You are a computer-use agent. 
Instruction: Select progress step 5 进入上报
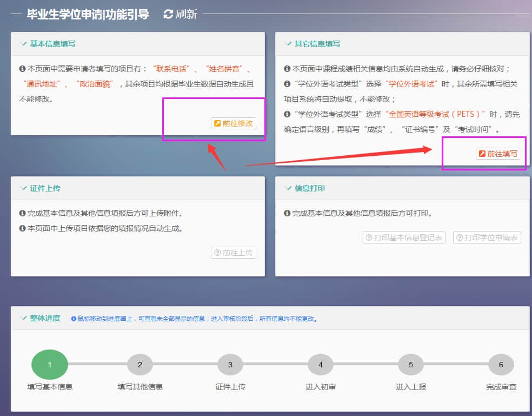[411, 365]
